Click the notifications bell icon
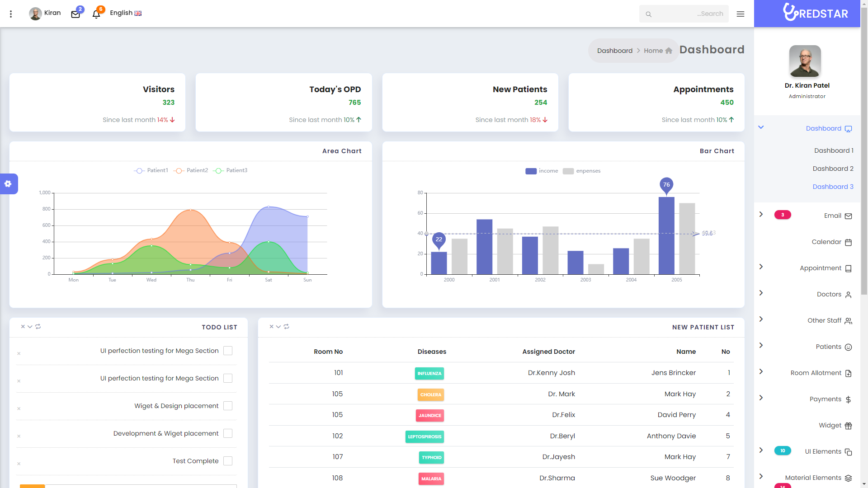 (96, 14)
